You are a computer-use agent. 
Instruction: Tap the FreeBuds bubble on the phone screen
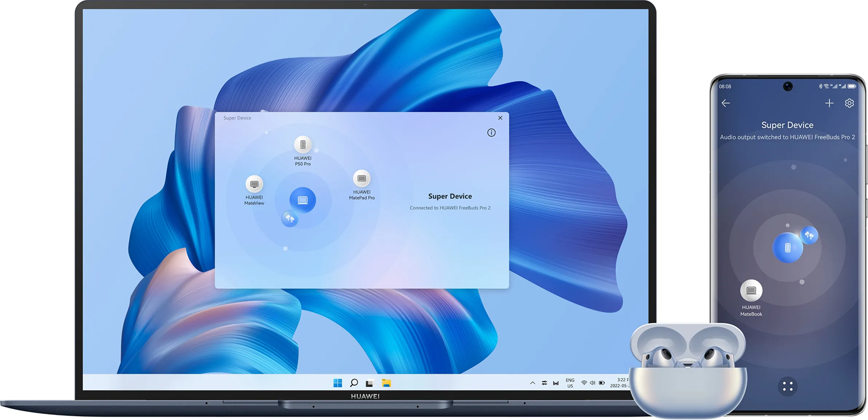tap(809, 235)
